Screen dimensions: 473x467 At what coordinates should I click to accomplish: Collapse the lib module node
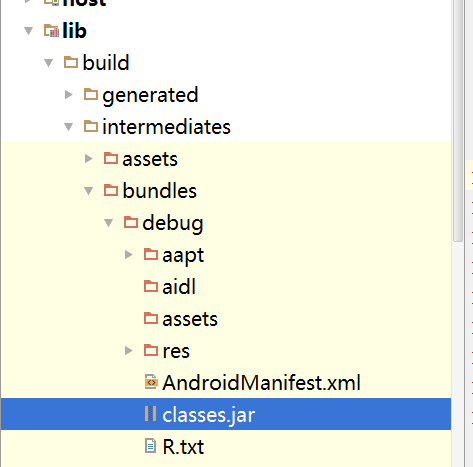[x=29, y=31]
